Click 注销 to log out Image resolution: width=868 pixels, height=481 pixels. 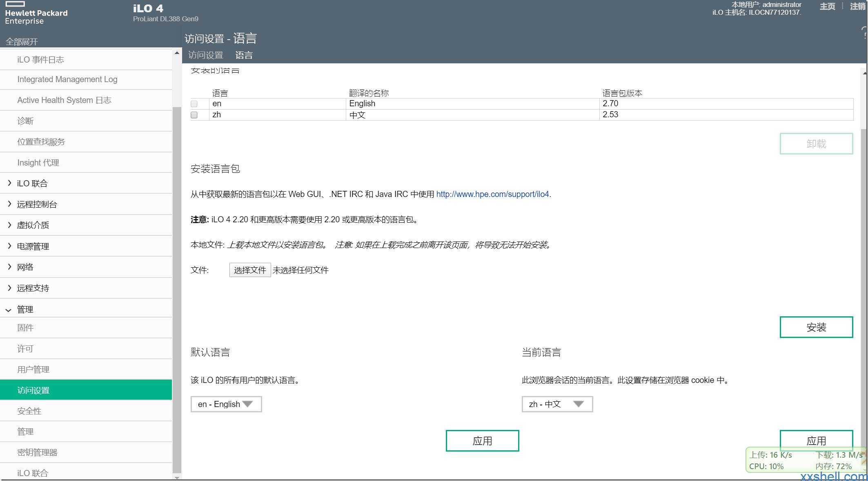coord(858,7)
